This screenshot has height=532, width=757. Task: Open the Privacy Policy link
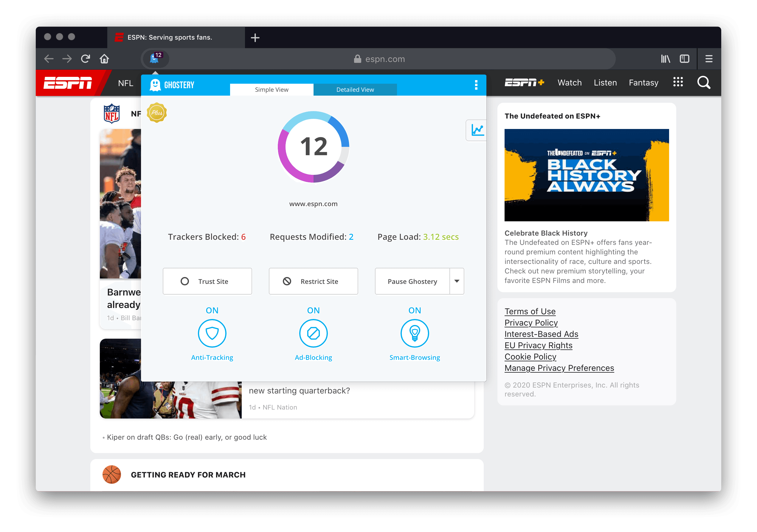point(531,323)
